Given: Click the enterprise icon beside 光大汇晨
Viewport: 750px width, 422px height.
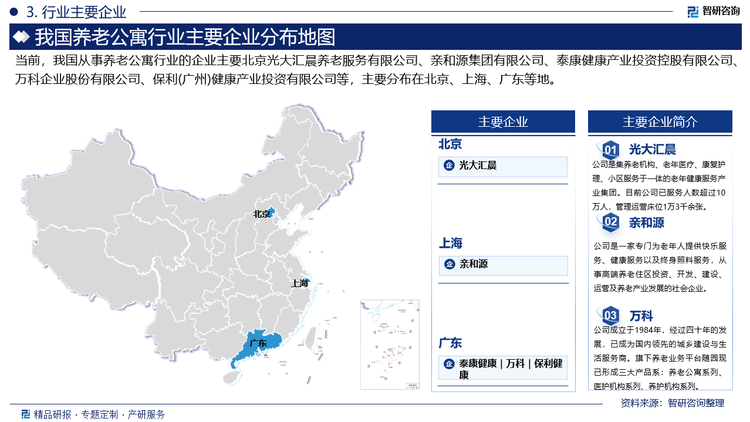Looking at the screenshot, I should pos(449,166).
